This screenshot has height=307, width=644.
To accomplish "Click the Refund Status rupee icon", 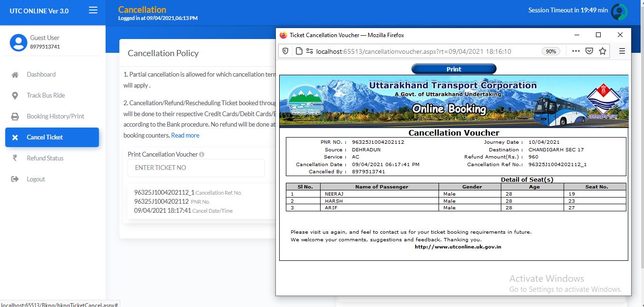I will pyautogui.click(x=15, y=158).
